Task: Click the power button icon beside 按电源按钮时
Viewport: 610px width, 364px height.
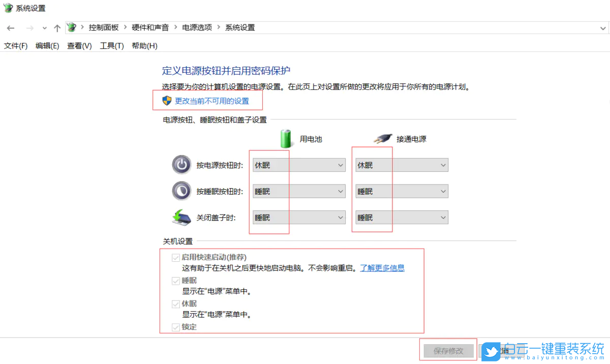Action: 181,165
